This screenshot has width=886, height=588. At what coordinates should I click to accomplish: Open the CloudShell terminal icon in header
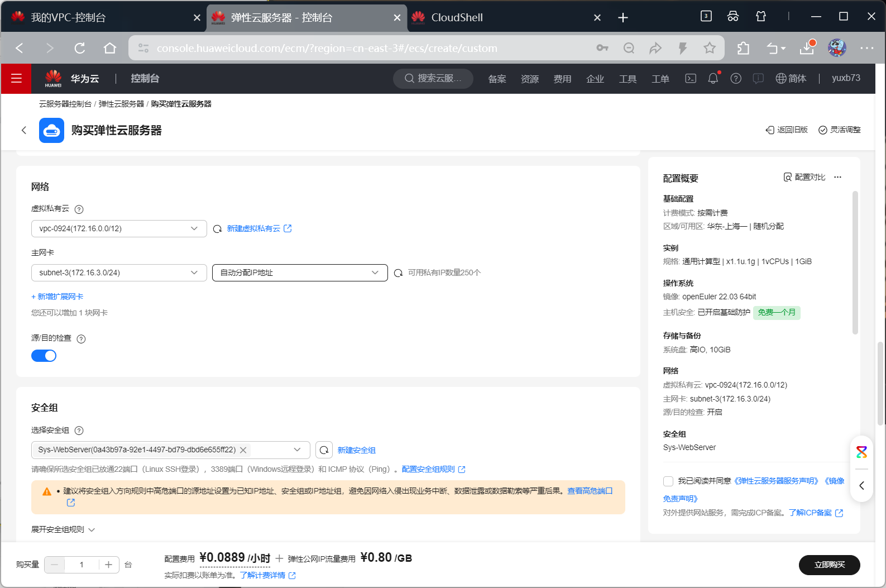click(691, 78)
